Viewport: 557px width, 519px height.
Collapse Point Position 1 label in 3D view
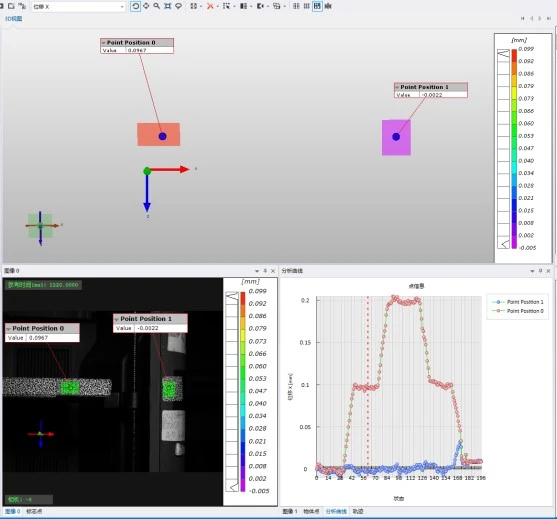pos(397,87)
